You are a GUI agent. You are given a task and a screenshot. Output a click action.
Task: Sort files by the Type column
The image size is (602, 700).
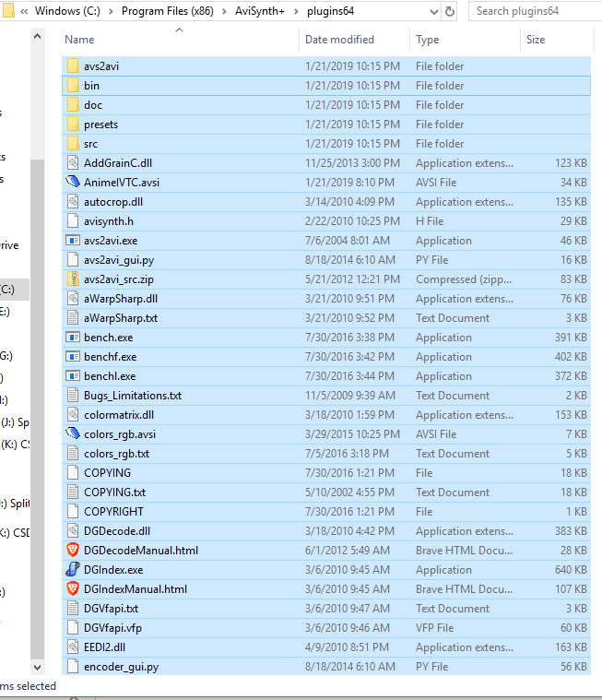coord(465,40)
